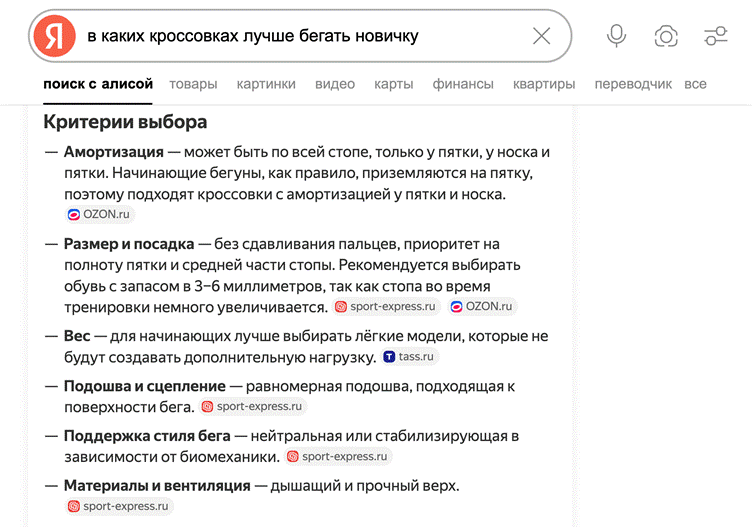The image size is (752, 527).
Task: Switch to «финансы» tab
Action: click(463, 84)
